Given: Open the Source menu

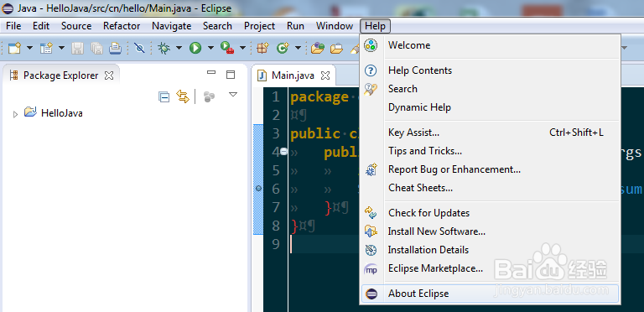Looking at the screenshot, I should 76,26.
